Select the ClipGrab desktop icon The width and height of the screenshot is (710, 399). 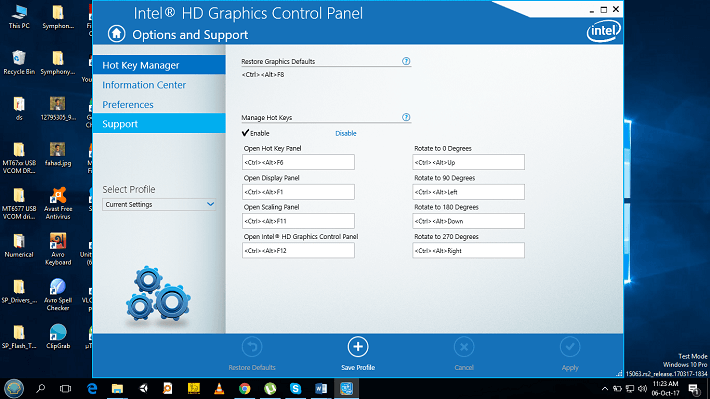tap(58, 337)
